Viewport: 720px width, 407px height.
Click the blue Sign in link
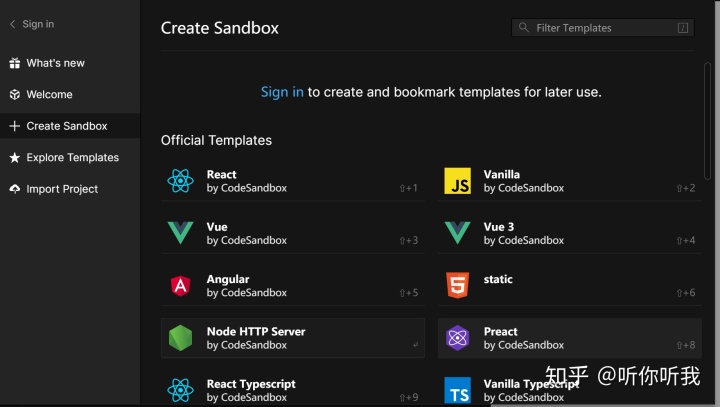tap(282, 92)
